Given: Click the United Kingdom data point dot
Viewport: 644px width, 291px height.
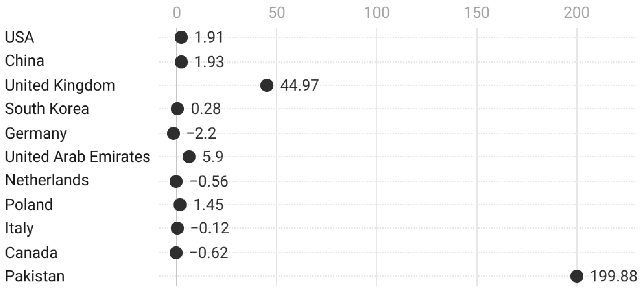Looking at the screenshot, I should [267, 85].
